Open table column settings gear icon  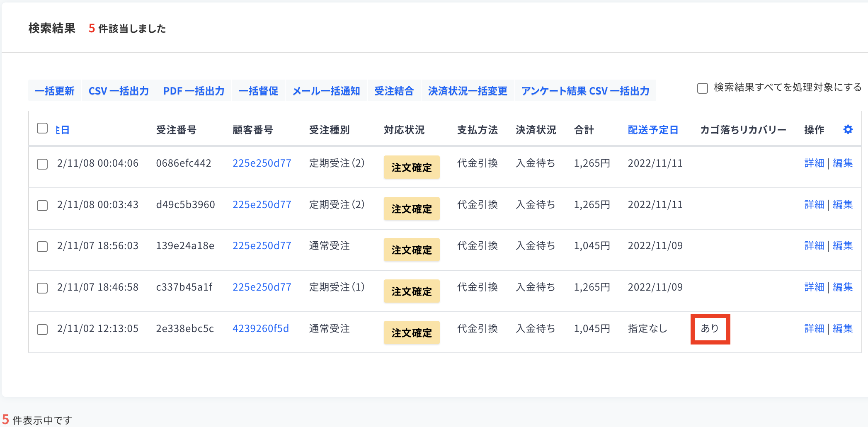(848, 129)
